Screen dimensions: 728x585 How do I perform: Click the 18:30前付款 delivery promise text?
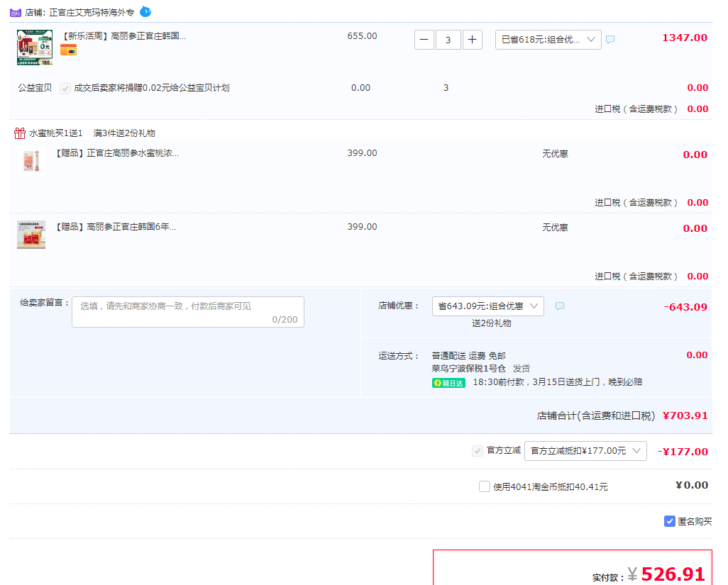click(x=558, y=382)
